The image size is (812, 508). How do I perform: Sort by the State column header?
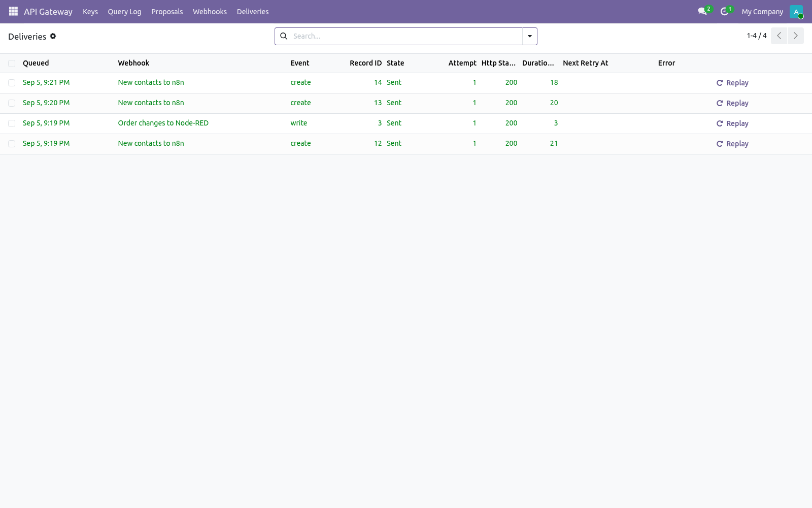coord(395,63)
